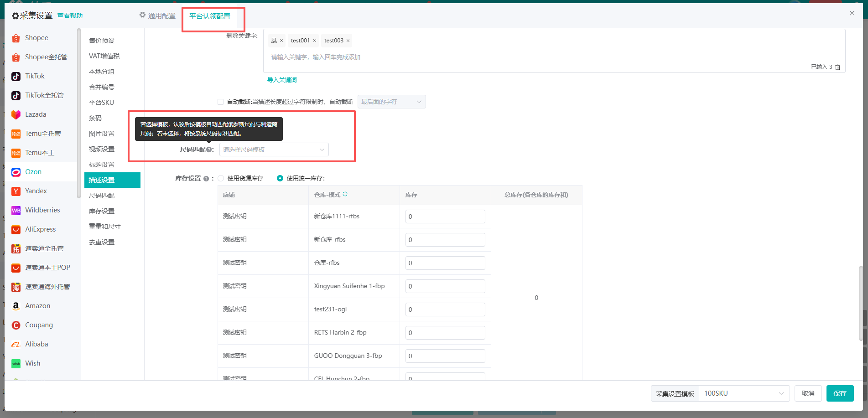Open TikTok platform in the sidebar
Screen dimensions: 868x418
click(x=35, y=76)
